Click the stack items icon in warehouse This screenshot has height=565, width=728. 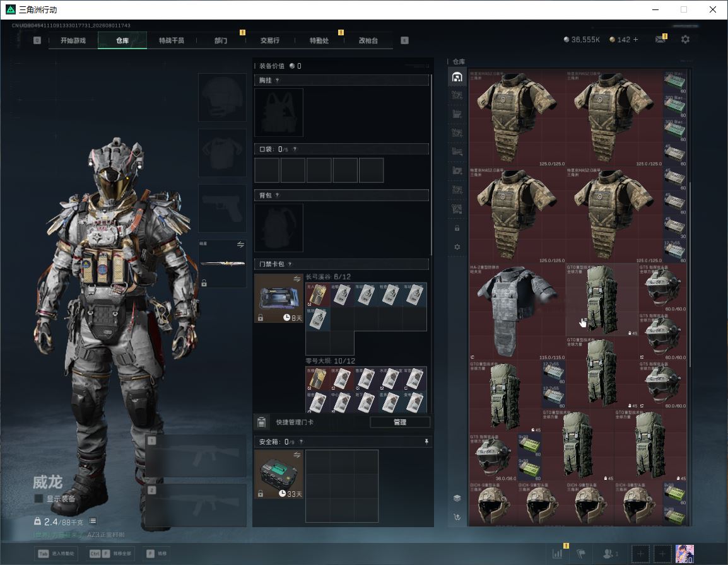tap(457, 498)
